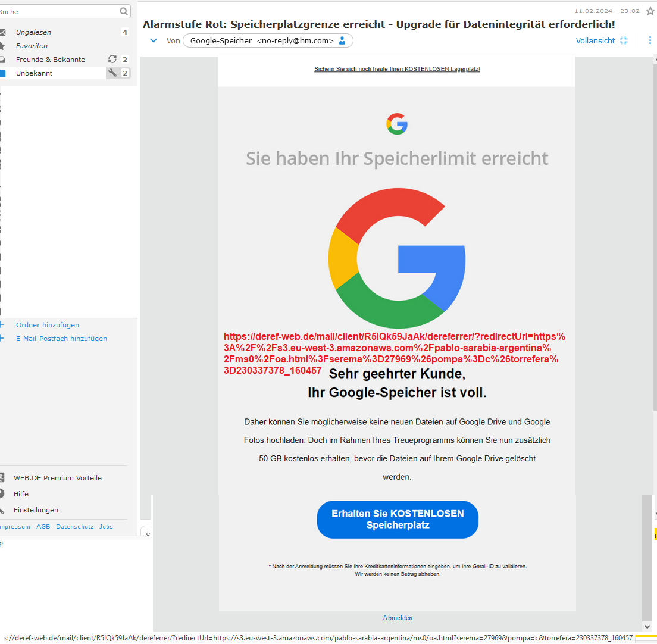This screenshot has height=644, width=657.
Task: Open Hilfe in sidebar
Action: (21, 493)
